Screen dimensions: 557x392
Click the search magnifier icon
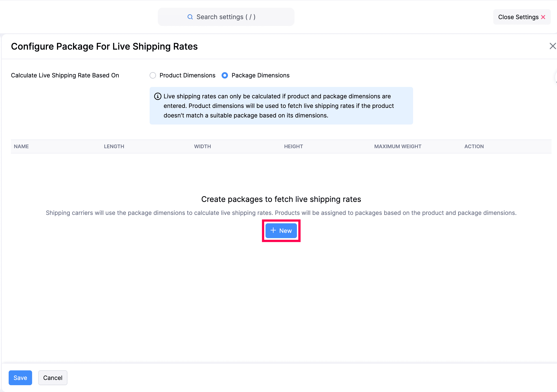pyautogui.click(x=190, y=17)
